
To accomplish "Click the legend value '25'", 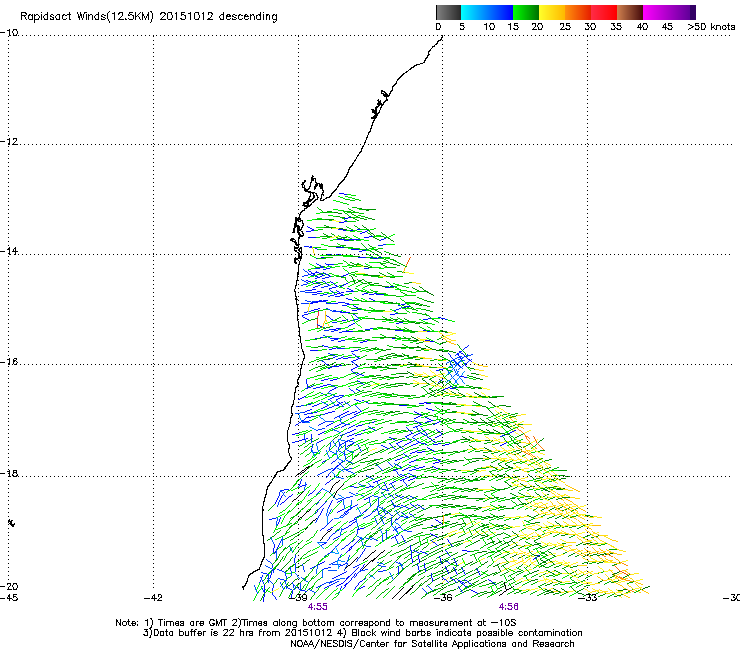I will 565,27.
